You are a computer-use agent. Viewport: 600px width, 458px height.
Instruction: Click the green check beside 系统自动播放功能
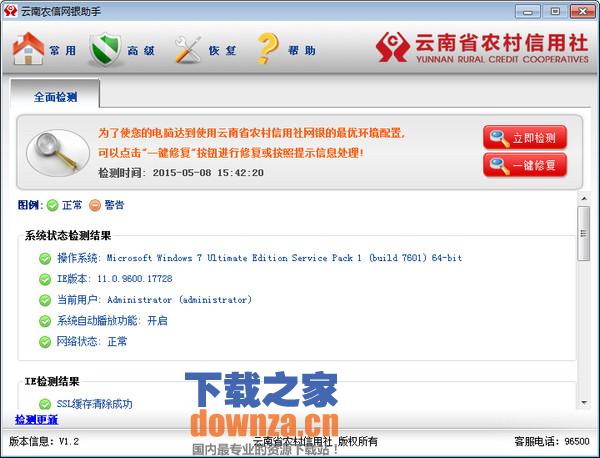[45, 321]
